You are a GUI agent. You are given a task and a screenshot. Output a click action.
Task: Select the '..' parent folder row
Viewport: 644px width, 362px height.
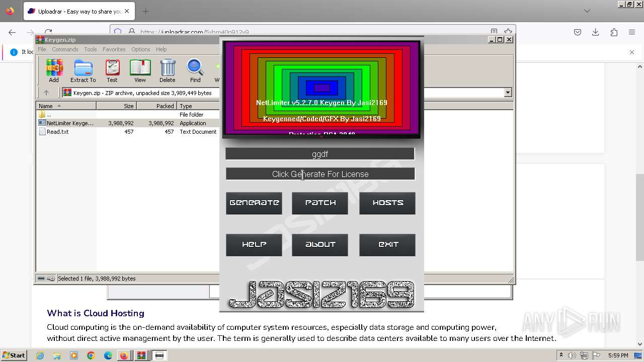(x=128, y=115)
